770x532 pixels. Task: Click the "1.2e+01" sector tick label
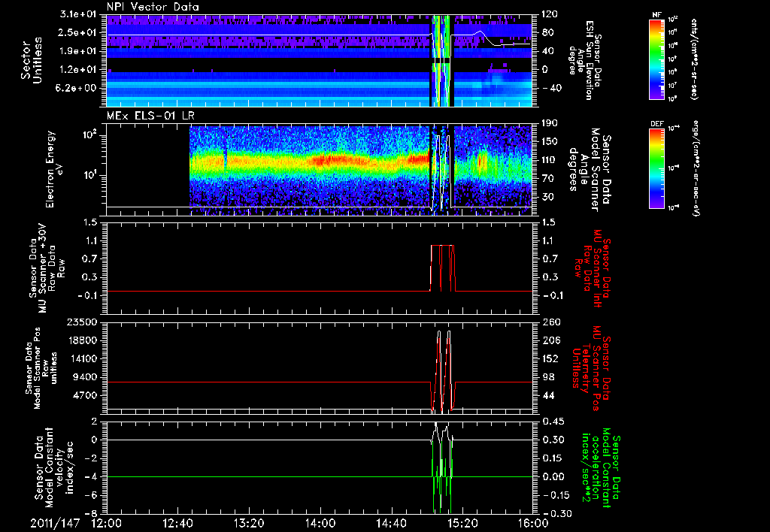pyautogui.click(x=78, y=70)
